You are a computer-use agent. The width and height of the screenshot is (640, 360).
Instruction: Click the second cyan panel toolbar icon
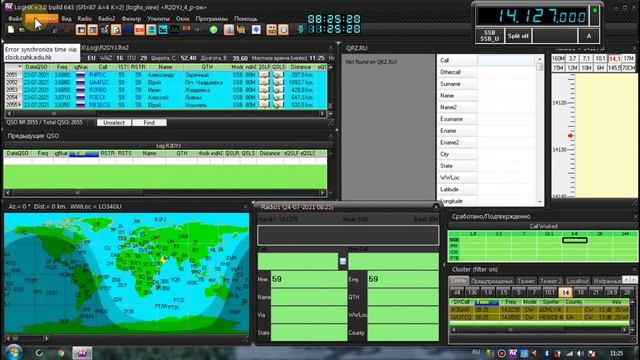tap(163, 30)
